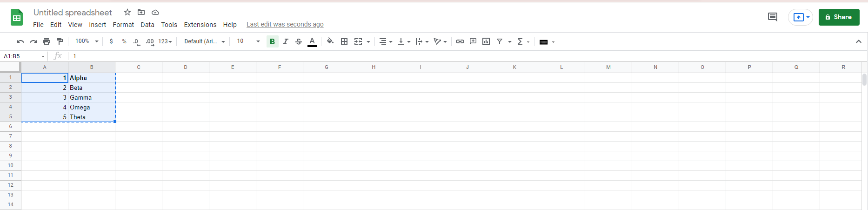Hide the menus with the collapse arrow

point(859,41)
